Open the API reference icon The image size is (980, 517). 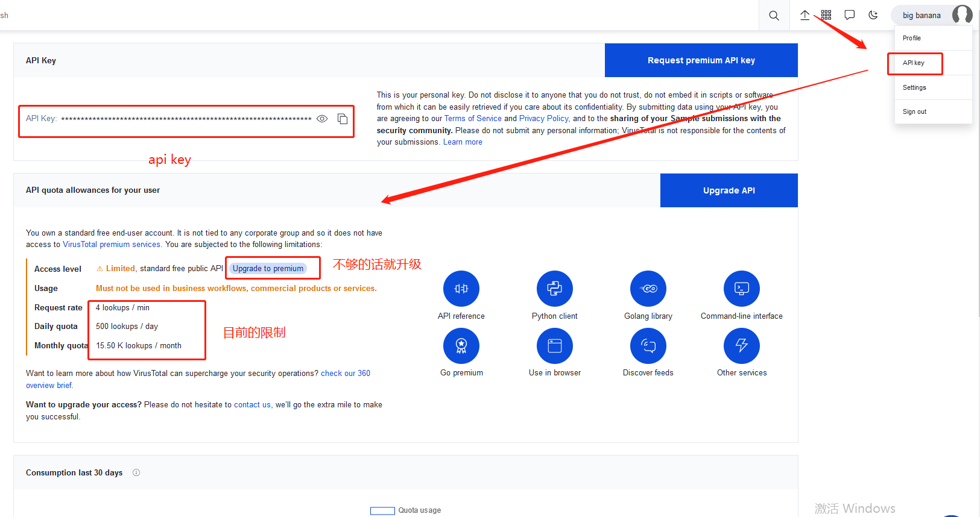pos(461,289)
